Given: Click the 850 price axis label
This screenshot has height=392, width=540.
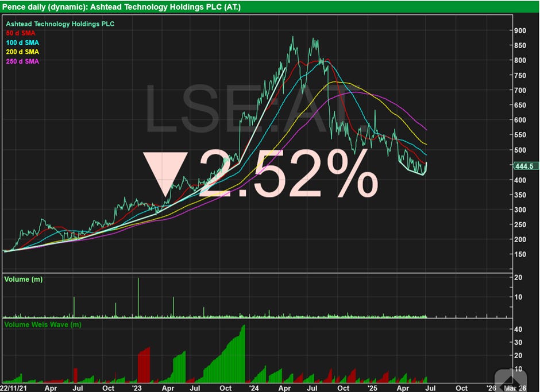Looking at the screenshot, I should [520, 45].
